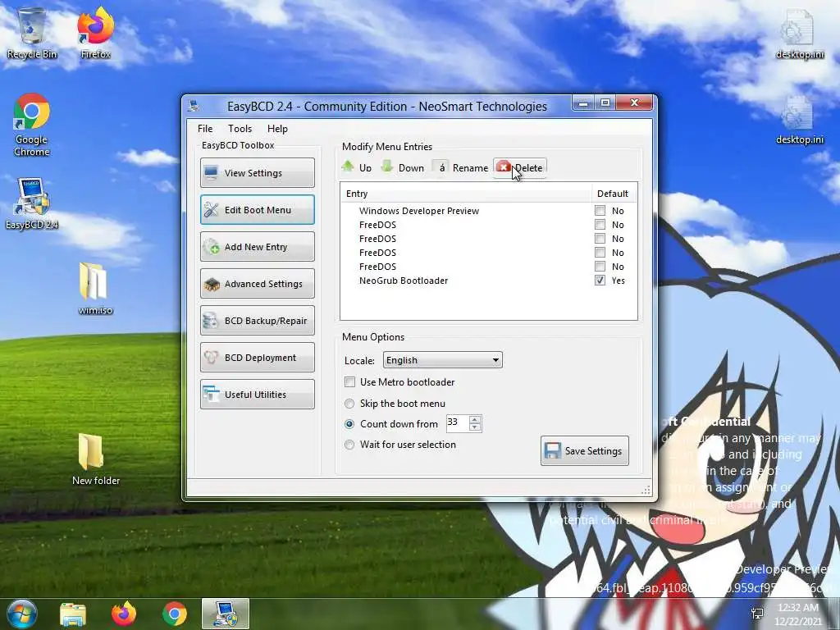The width and height of the screenshot is (840, 630).
Task: Click the countdown seconds input field
Action: pos(457,423)
